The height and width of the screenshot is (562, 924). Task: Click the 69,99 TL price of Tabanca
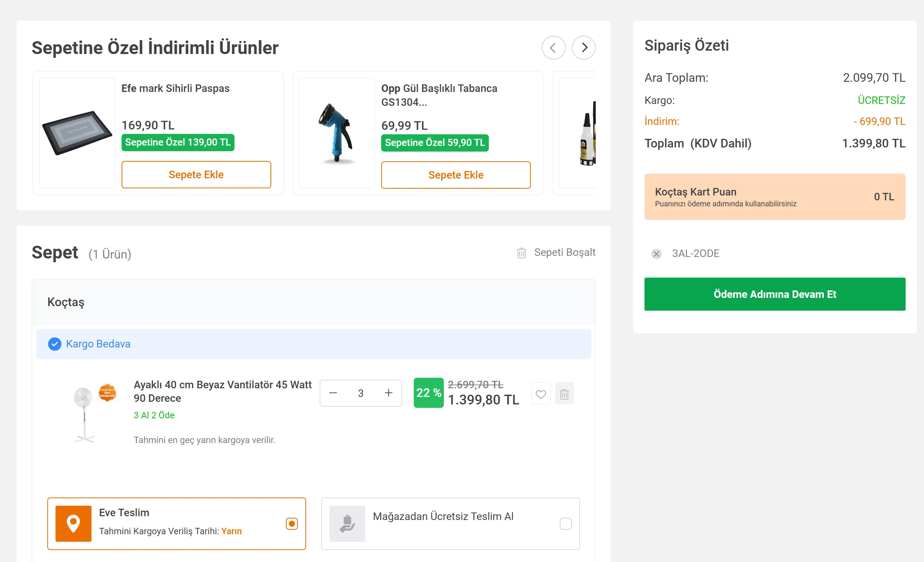point(404,126)
